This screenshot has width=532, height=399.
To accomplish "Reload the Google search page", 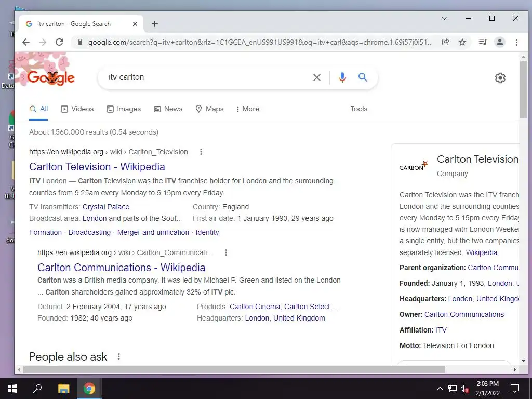I will point(59,42).
